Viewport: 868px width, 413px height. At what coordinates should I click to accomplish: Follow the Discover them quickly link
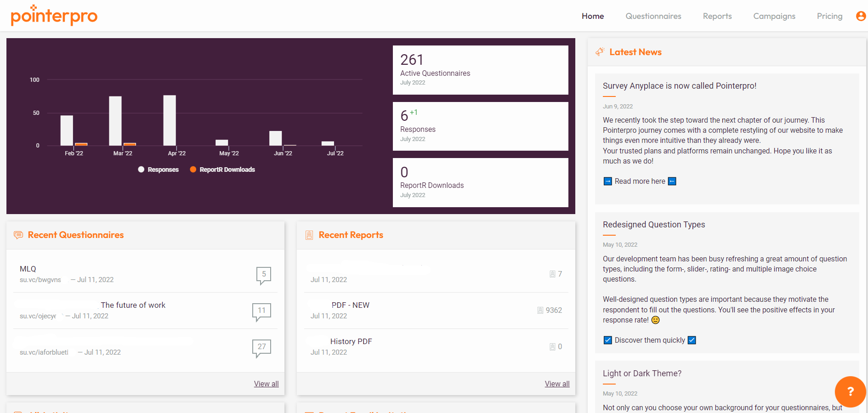pos(650,340)
